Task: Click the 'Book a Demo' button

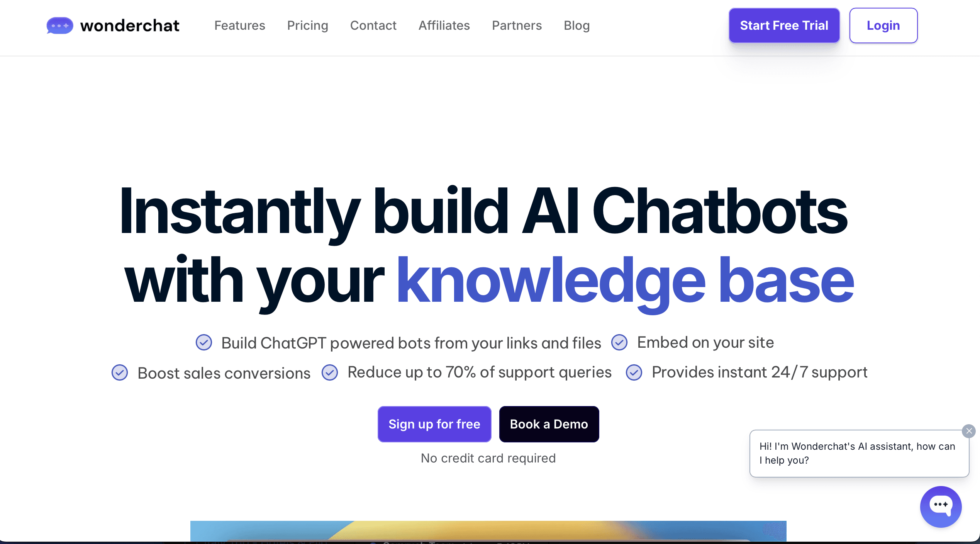Action: tap(549, 424)
